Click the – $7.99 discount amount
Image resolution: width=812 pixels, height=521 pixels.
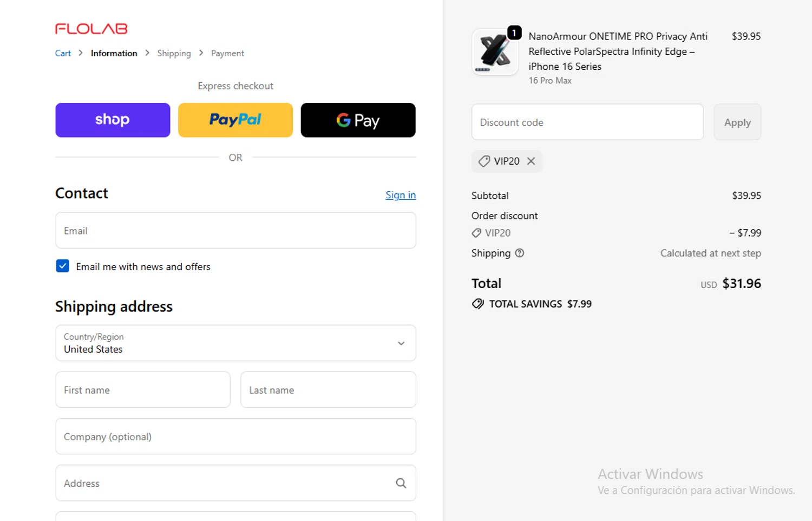(x=745, y=233)
